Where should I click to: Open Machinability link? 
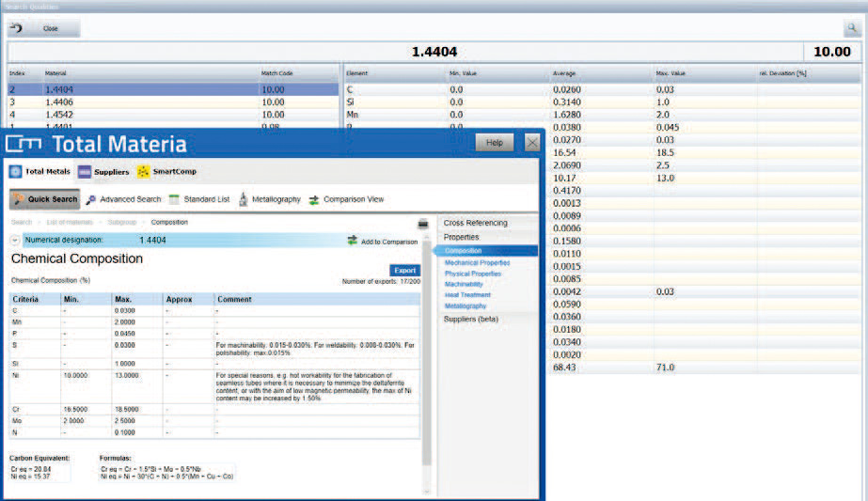coord(464,284)
